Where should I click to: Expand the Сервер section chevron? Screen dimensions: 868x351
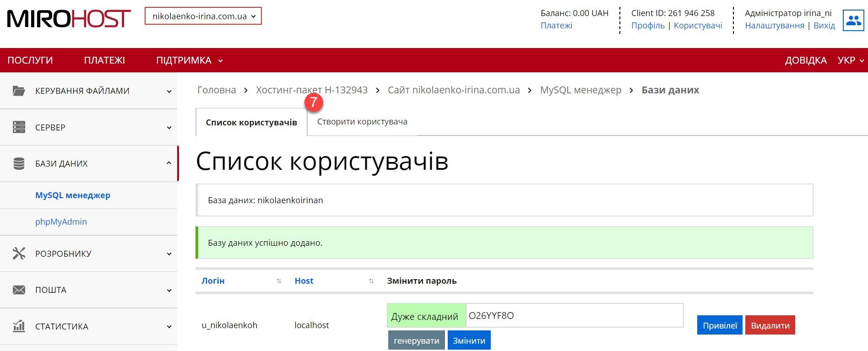[x=169, y=127]
